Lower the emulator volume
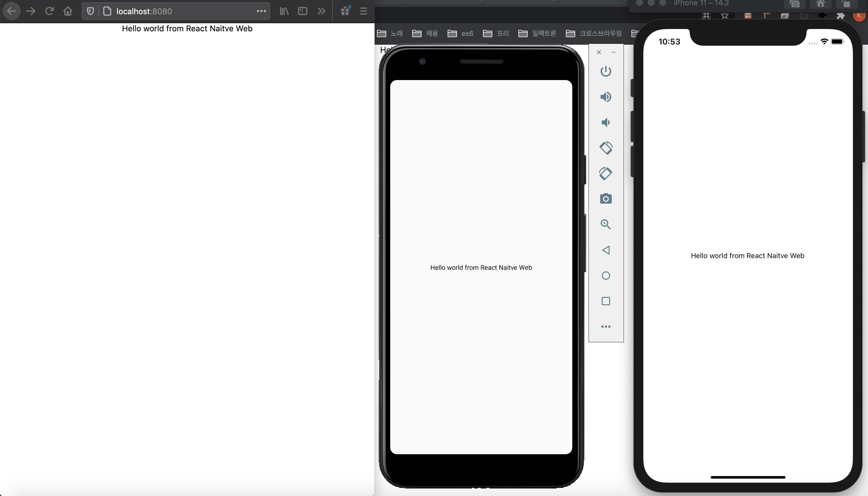This screenshot has height=496, width=868. [x=606, y=122]
